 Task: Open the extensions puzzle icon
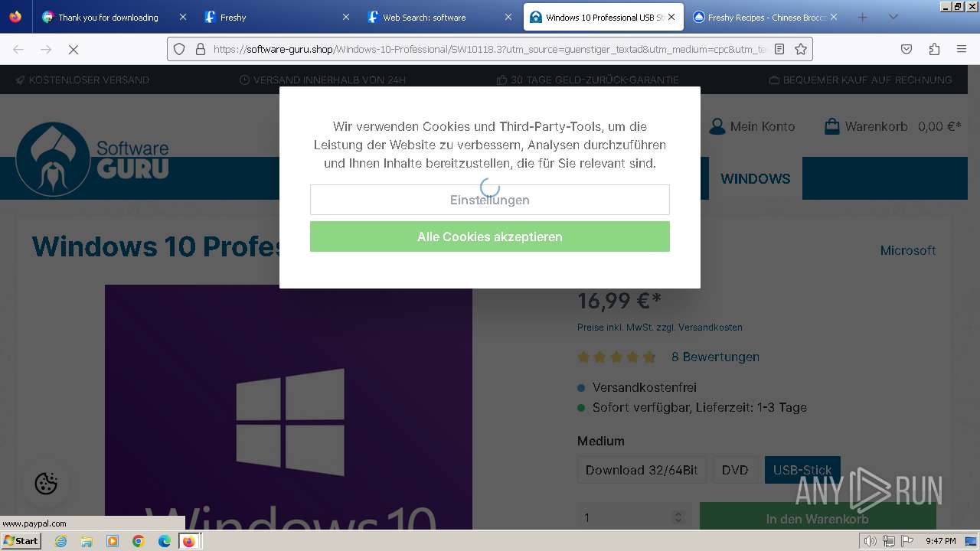tap(934, 49)
